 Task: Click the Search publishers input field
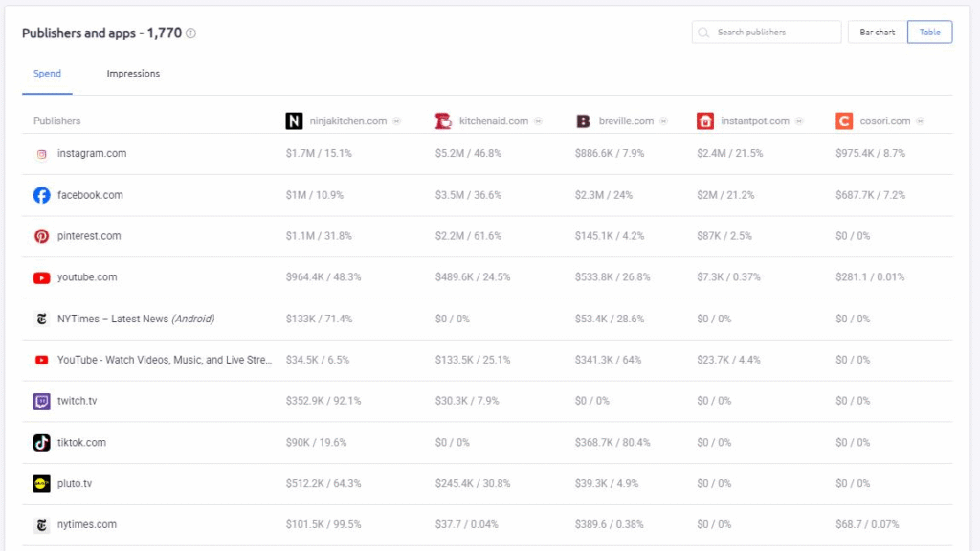pyautogui.click(x=773, y=33)
